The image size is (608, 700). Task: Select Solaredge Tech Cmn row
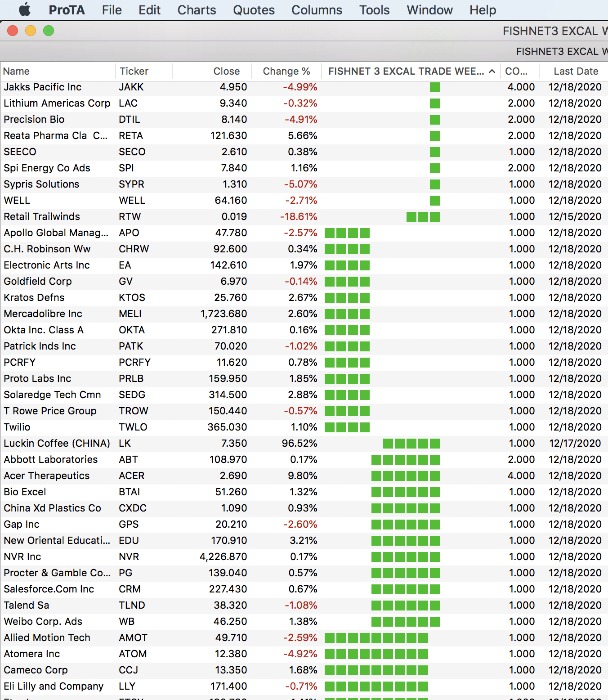tap(304, 395)
